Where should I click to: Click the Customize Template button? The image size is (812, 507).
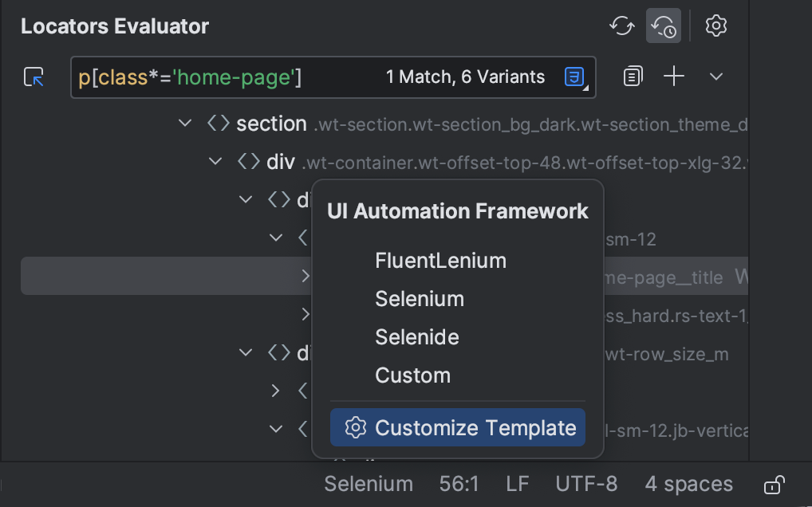[x=457, y=427]
